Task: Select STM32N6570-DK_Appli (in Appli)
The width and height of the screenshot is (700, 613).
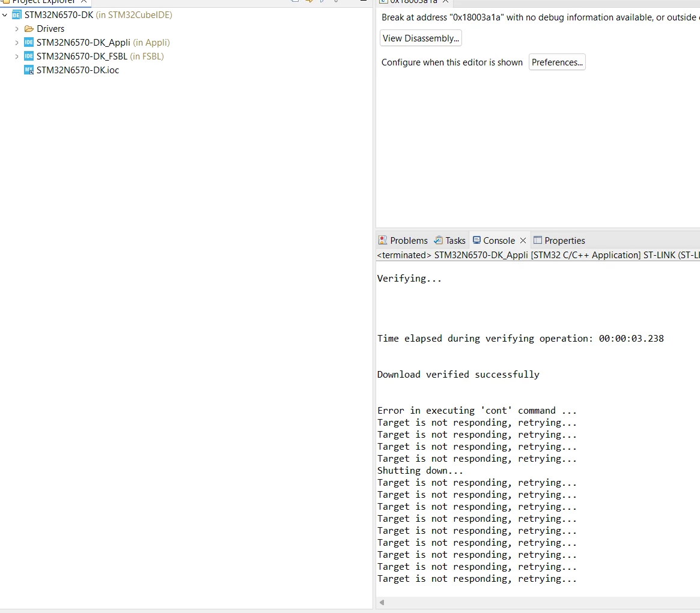Action: [103, 43]
